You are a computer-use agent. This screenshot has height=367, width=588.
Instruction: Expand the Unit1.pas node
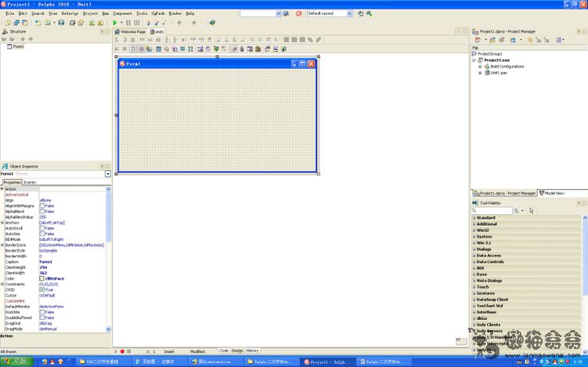click(x=480, y=73)
